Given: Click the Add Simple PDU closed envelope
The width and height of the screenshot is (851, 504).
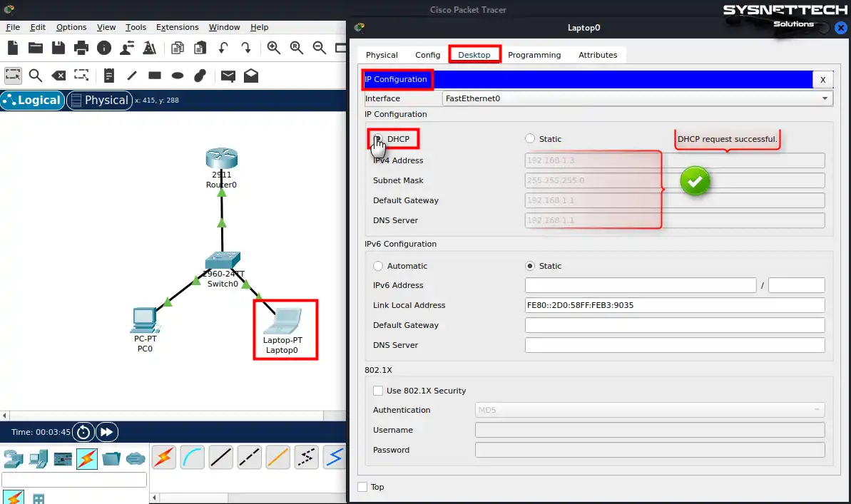Looking at the screenshot, I should pyautogui.click(x=228, y=76).
